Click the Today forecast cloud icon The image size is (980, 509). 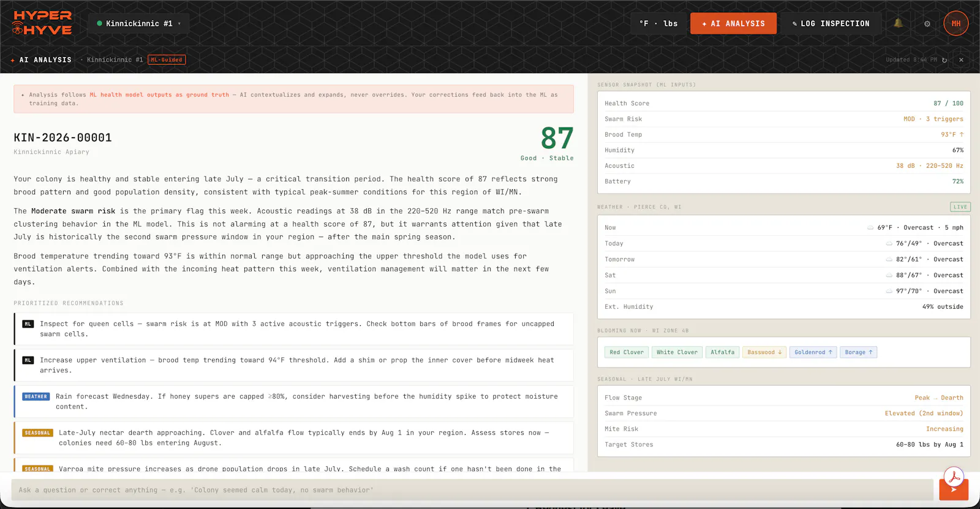(x=889, y=244)
